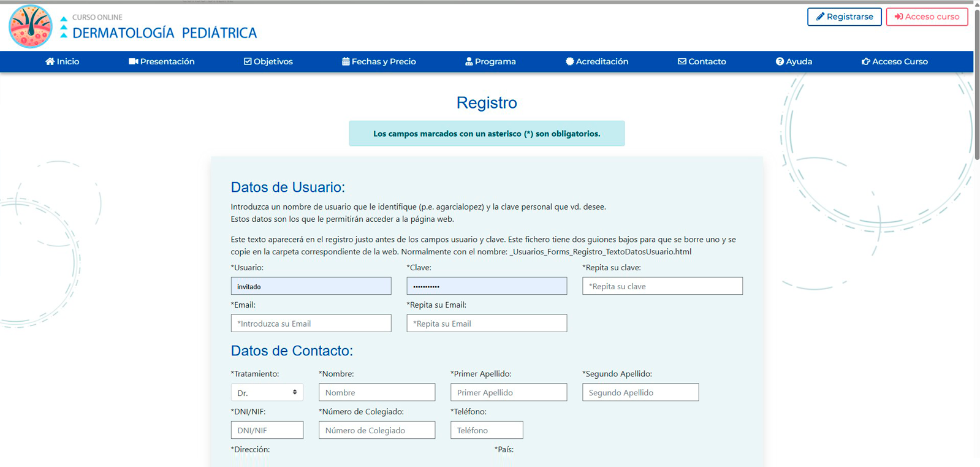
Task: Click the Introduzca su Email field
Action: [x=311, y=324]
